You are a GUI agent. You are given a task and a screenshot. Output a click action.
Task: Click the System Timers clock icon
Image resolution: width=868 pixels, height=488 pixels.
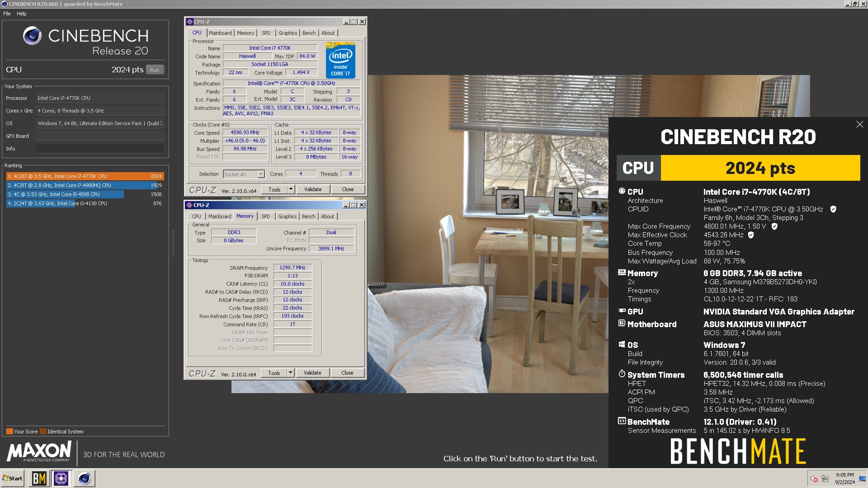pyautogui.click(x=622, y=374)
